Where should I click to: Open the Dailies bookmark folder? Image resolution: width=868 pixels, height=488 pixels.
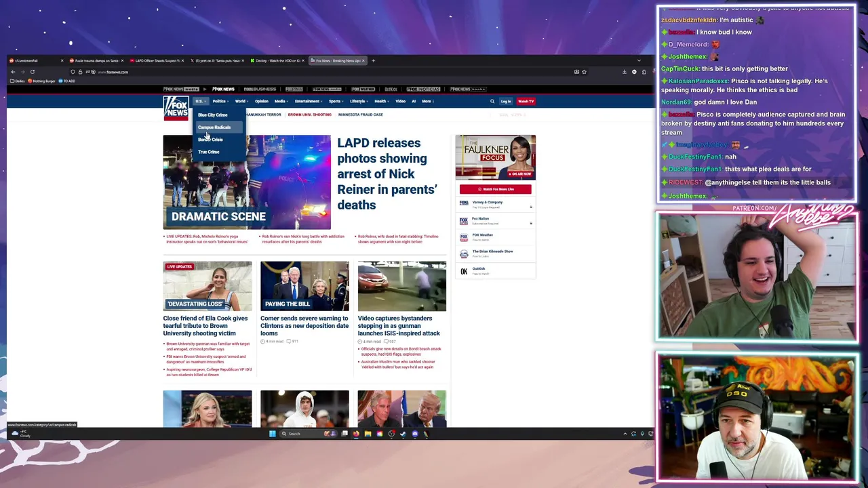click(18, 81)
